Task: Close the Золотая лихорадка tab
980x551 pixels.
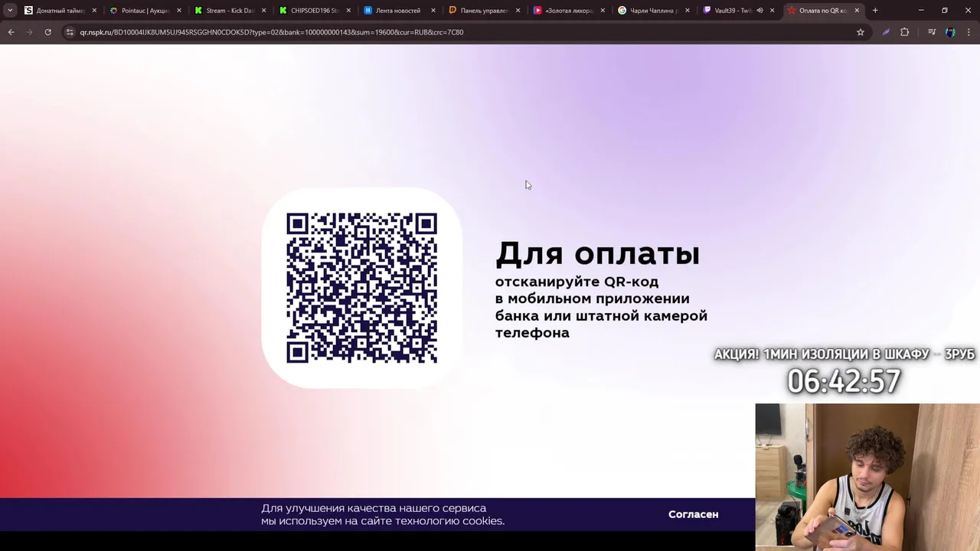Action: pyautogui.click(x=603, y=11)
